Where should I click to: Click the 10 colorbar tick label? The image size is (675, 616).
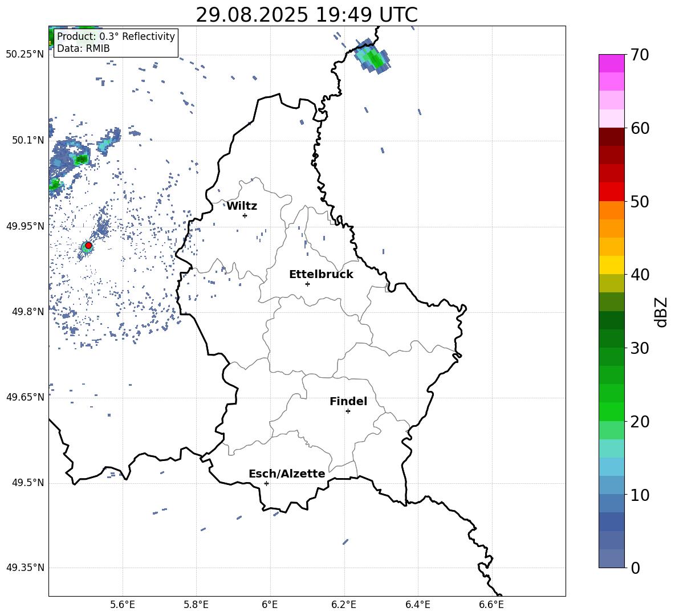tap(639, 495)
